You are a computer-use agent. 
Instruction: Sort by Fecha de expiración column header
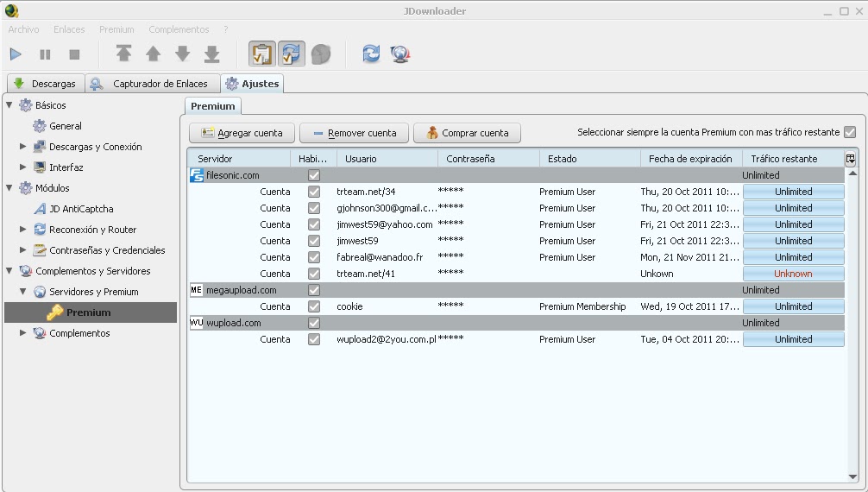[691, 159]
